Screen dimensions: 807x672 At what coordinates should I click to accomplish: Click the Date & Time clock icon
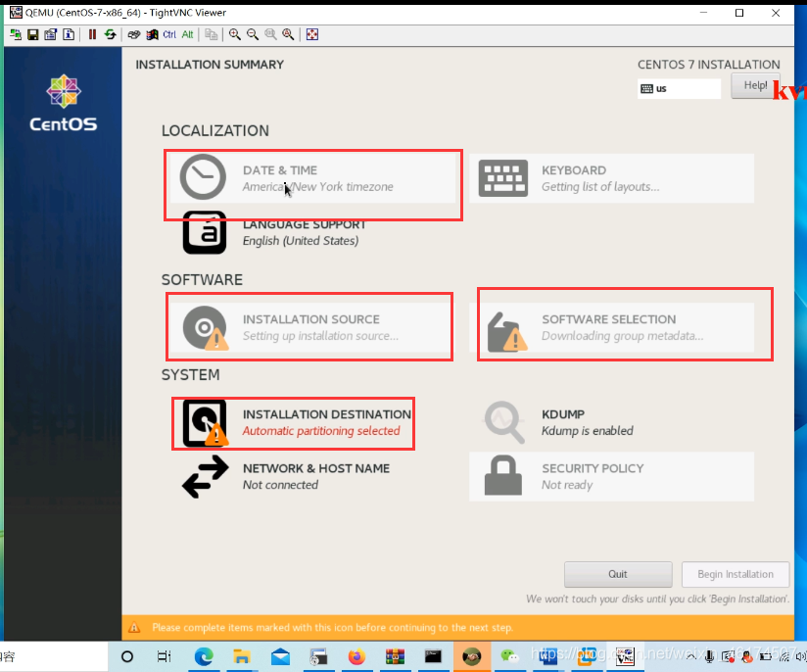tap(203, 176)
